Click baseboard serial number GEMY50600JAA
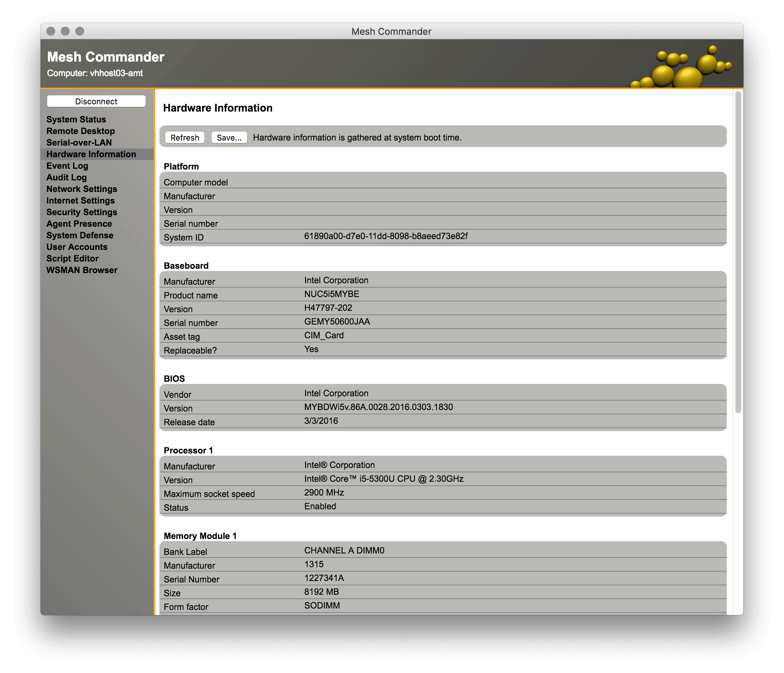Screen dimensions: 784x673 [x=337, y=322]
